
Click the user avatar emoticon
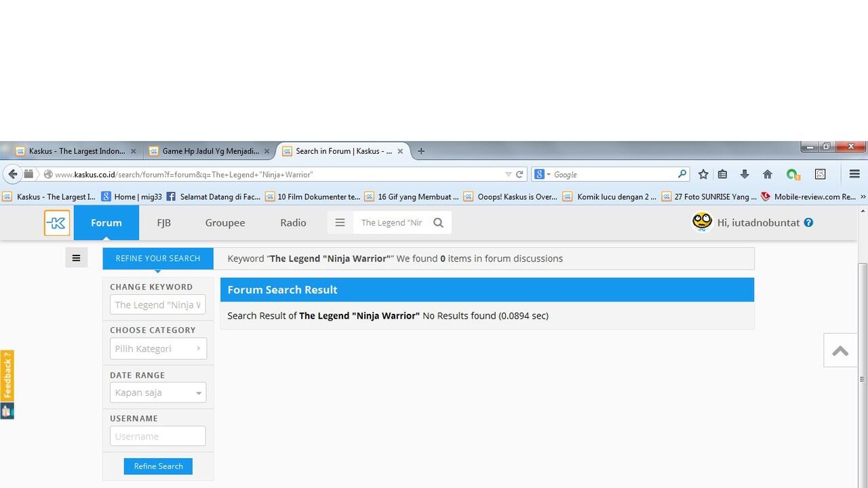(x=702, y=222)
